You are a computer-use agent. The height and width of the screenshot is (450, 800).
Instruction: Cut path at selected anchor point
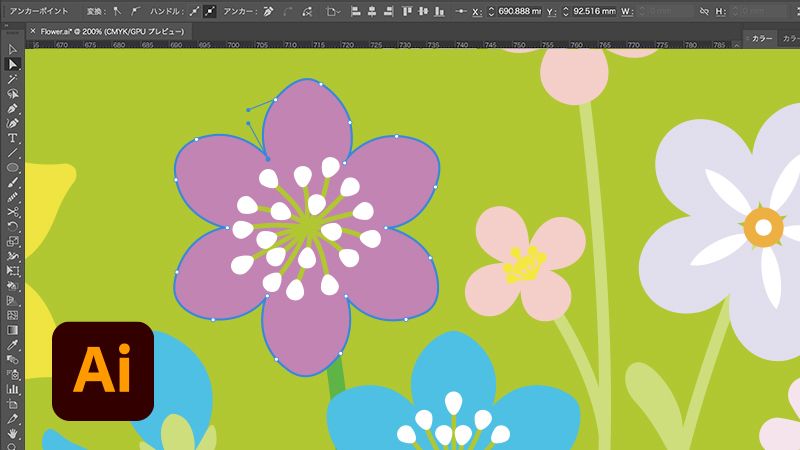pyautogui.click(x=307, y=11)
